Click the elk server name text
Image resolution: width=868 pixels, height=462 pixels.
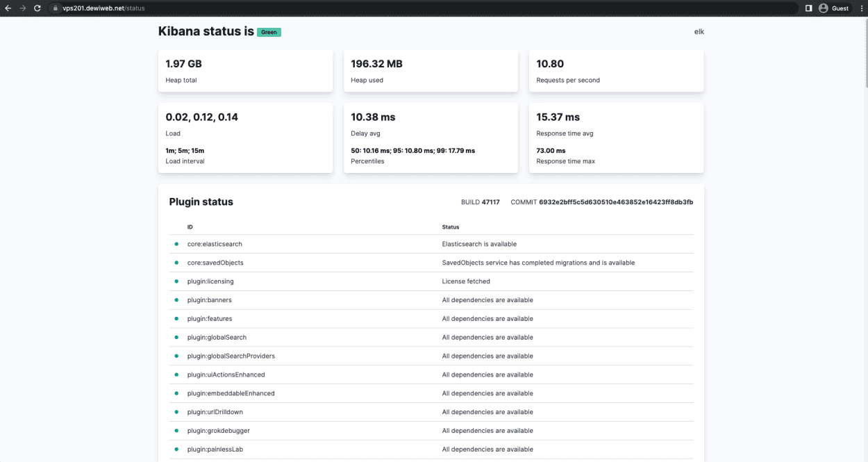pos(699,31)
